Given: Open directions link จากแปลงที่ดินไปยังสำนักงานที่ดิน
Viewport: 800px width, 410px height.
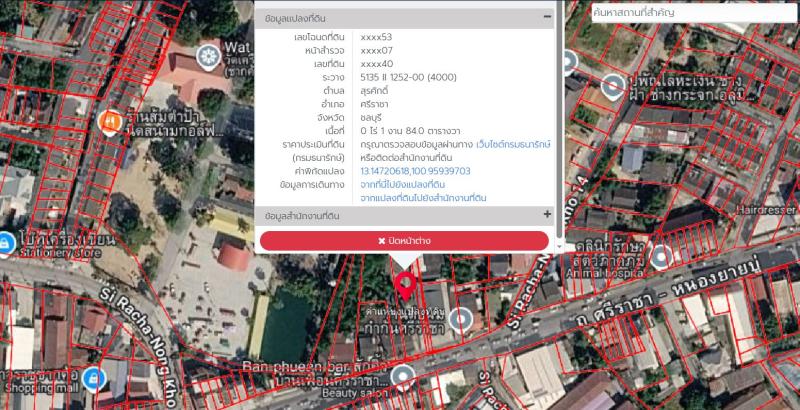Looking at the screenshot, I should (423, 198).
